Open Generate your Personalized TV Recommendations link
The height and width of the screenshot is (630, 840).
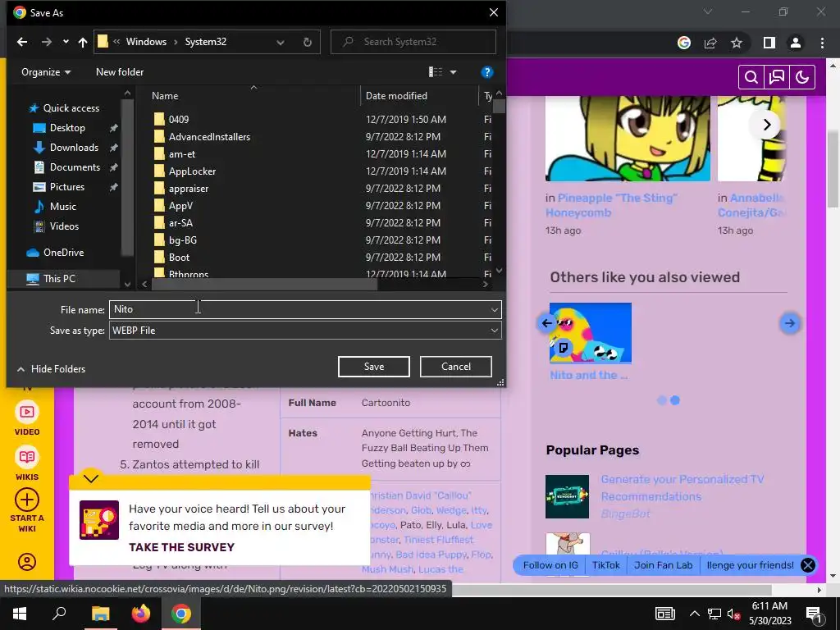point(682,487)
